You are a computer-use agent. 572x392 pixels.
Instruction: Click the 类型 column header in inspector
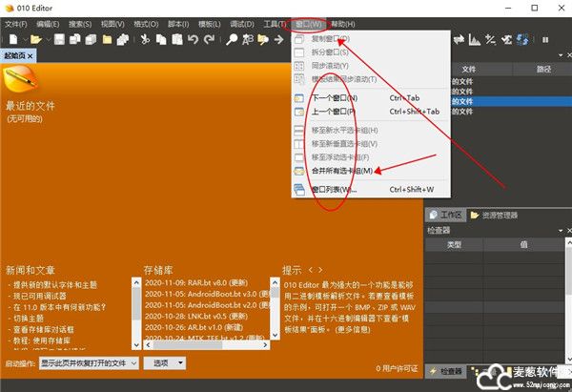pos(454,244)
